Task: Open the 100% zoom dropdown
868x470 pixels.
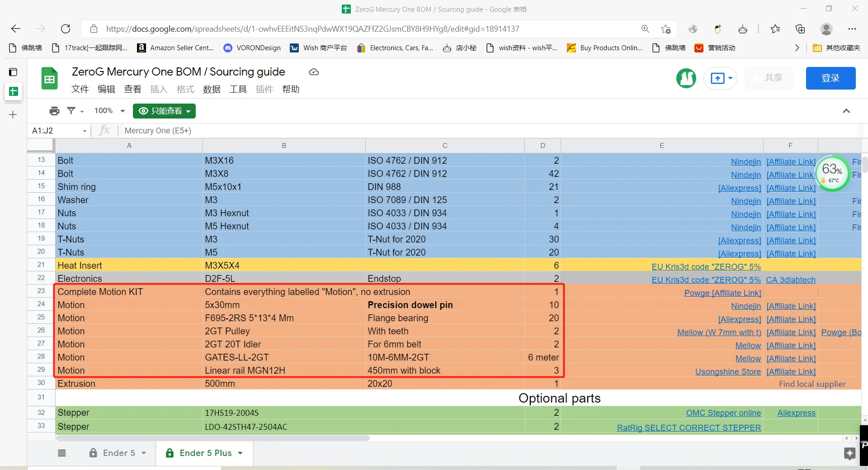Action: (109, 111)
